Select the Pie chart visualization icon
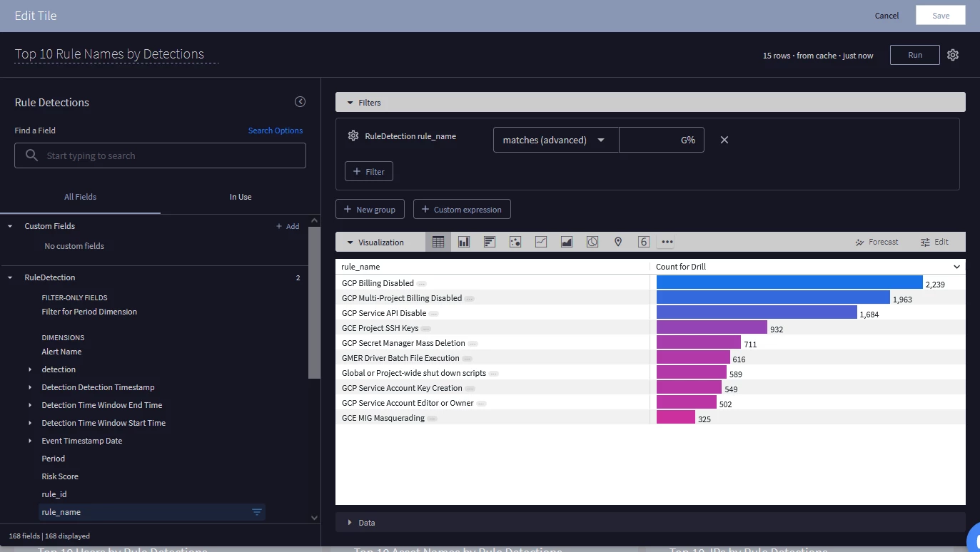Screen dimensions: 980x552 [x=592, y=242]
